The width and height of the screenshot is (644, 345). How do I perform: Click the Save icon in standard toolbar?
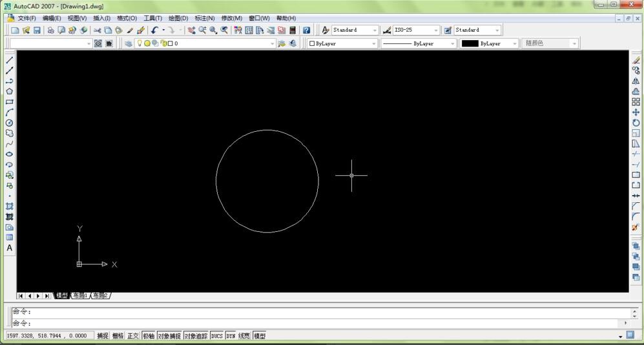point(37,30)
